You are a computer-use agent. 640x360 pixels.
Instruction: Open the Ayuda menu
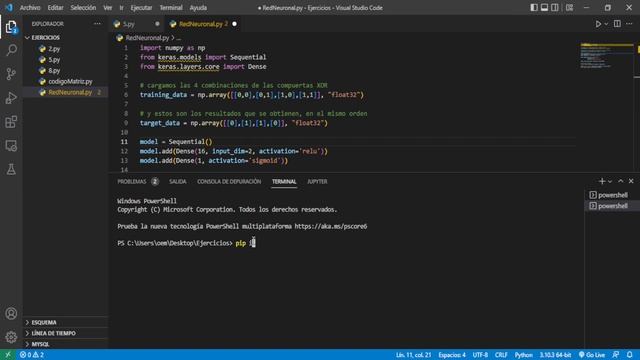pos(198,7)
